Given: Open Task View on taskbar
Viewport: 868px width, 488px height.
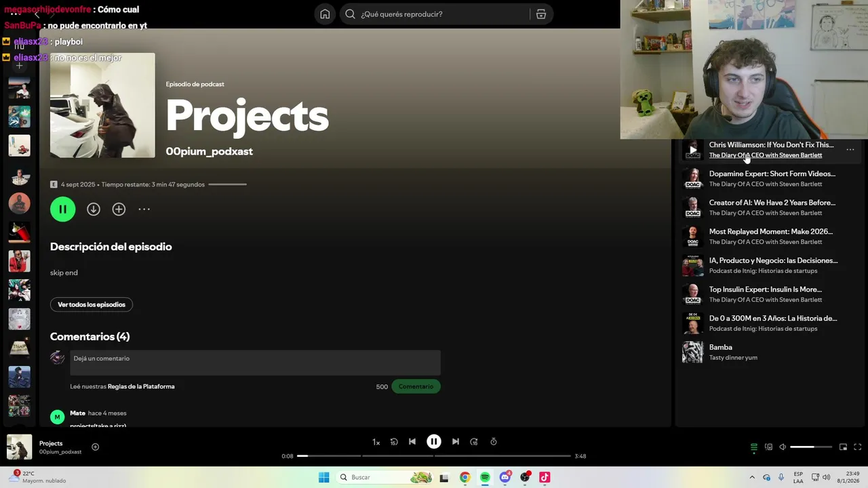Looking at the screenshot, I should [444, 478].
